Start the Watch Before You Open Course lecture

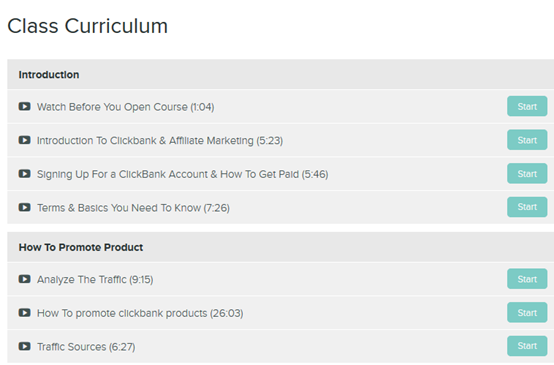527,106
